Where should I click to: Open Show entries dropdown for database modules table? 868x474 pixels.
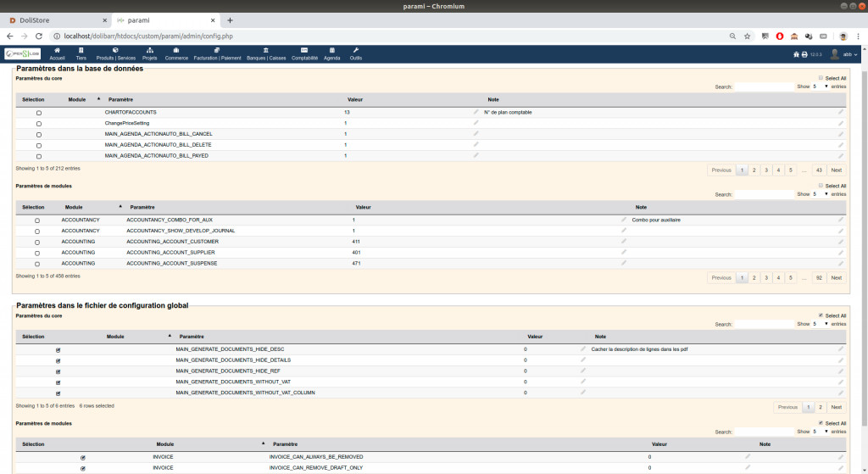click(820, 194)
